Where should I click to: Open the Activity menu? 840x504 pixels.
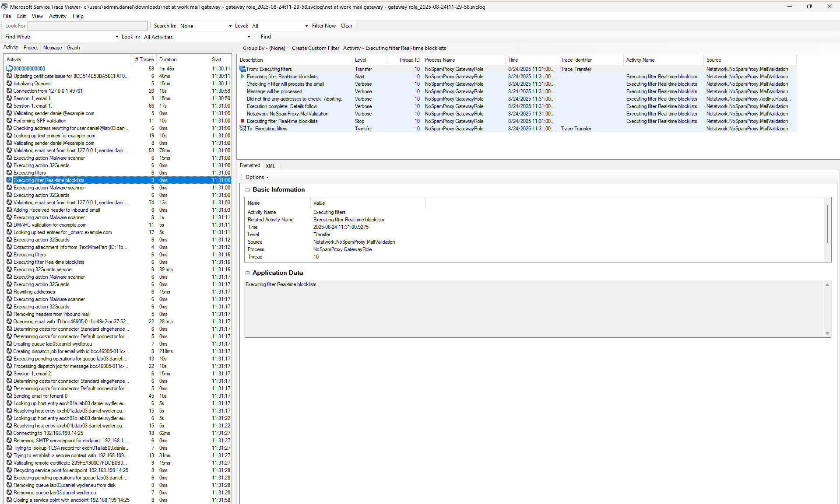tap(57, 16)
